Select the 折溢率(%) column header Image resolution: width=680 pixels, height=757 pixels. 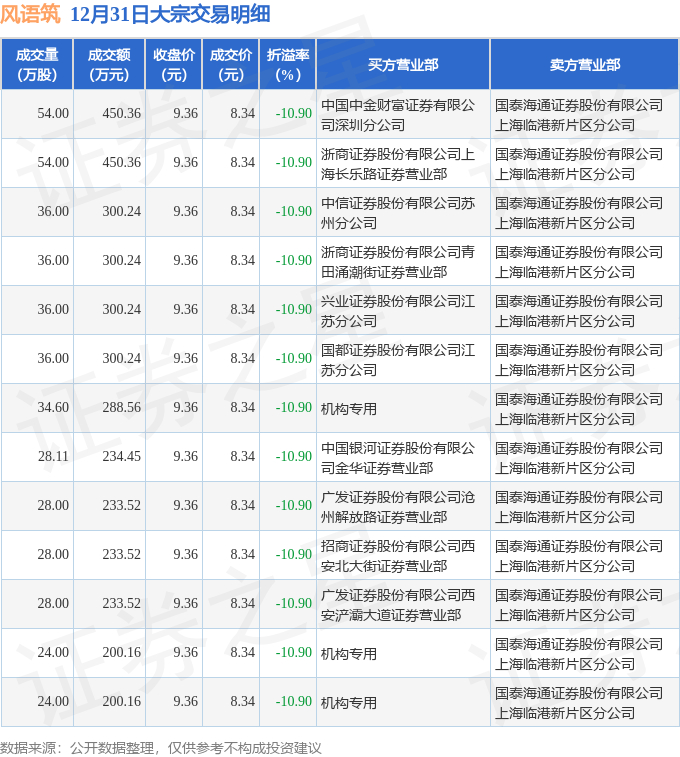point(288,65)
